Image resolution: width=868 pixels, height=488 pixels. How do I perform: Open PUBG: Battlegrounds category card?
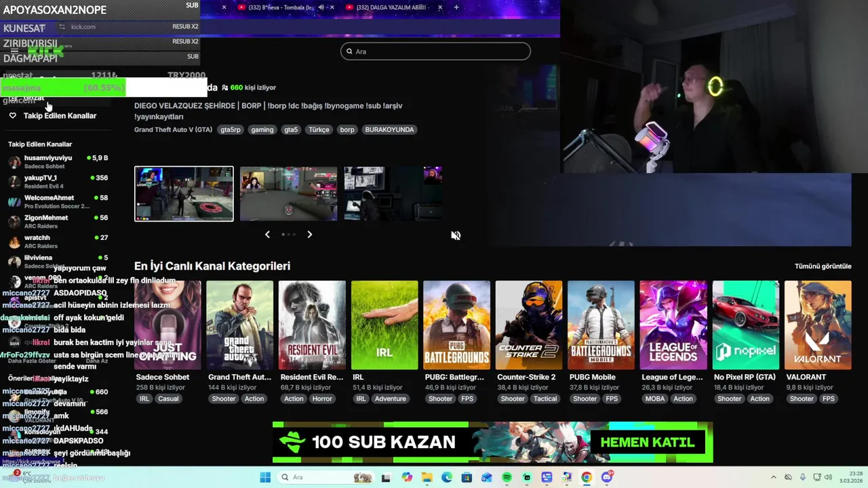(x=456, y=325)
